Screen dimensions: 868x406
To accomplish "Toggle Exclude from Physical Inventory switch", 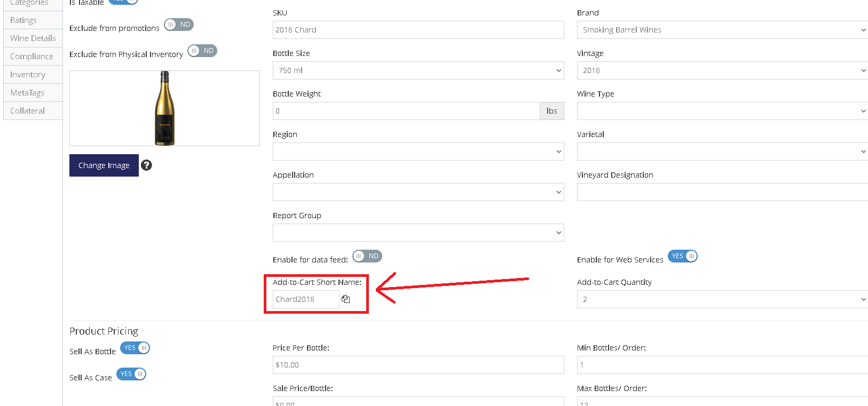I will [x=202, y=51].
